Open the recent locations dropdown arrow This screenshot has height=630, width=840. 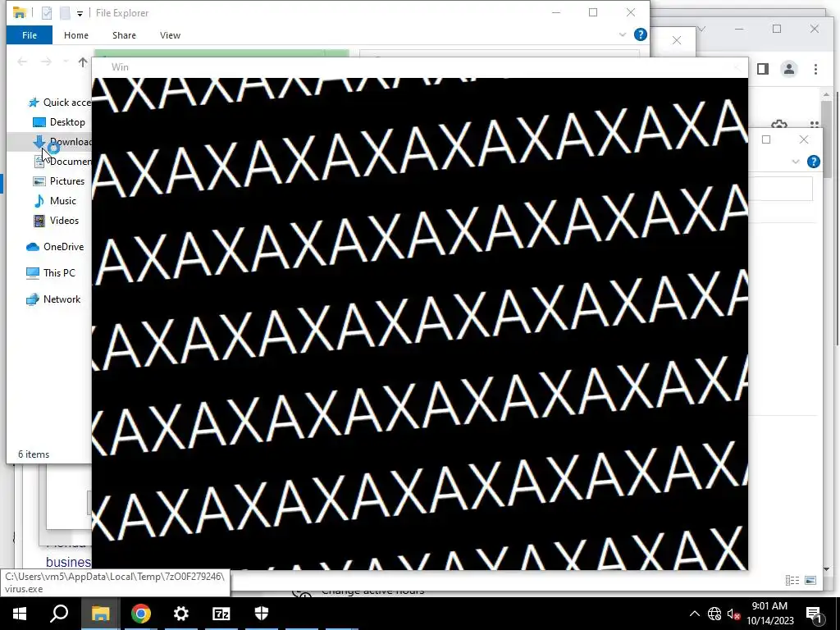pyautogui.click(x=66, y=62)
